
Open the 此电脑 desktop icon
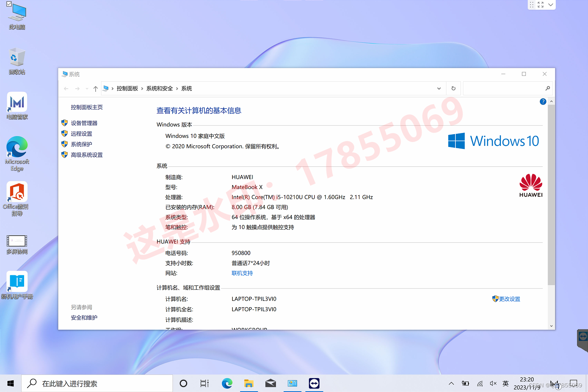(x=17, y=17)
